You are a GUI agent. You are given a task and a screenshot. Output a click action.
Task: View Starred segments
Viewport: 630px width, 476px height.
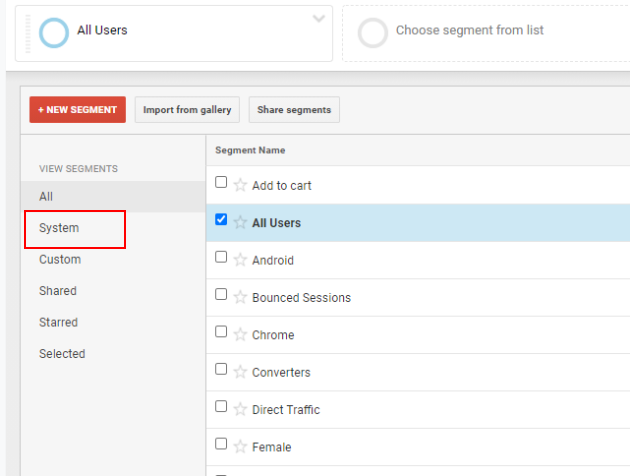(58, 322)
